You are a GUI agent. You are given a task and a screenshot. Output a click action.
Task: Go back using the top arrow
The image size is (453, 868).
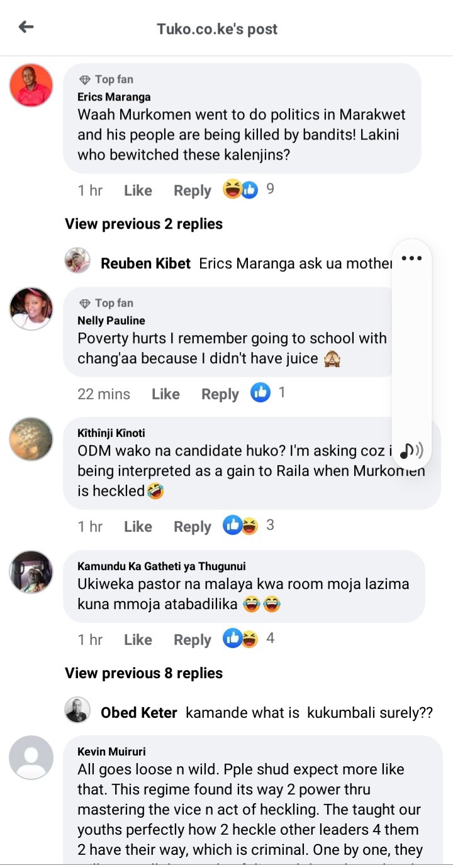(x=26, y=27)
